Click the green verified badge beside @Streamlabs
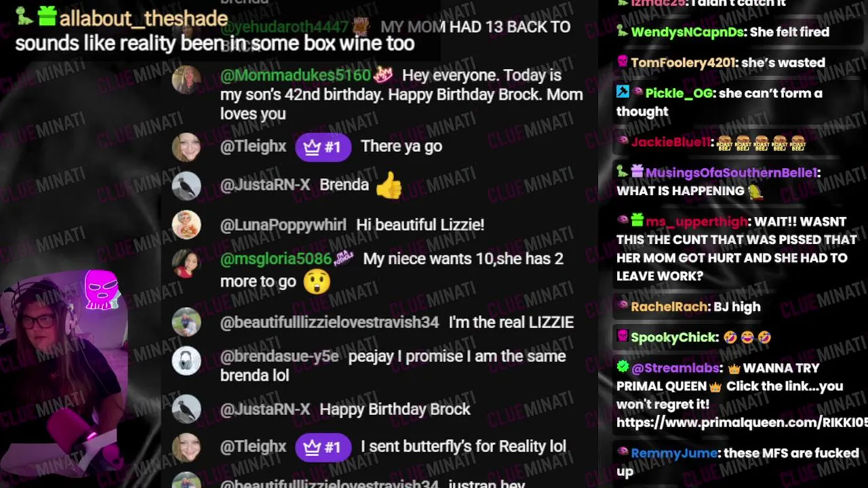The height and width of the screenshot is (488, 868). pos(623,367)
